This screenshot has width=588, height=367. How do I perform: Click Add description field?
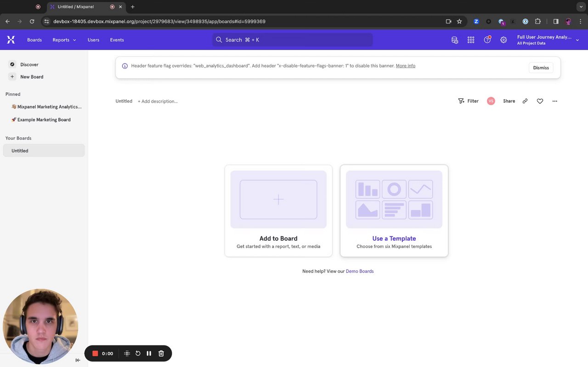[158, 101]
